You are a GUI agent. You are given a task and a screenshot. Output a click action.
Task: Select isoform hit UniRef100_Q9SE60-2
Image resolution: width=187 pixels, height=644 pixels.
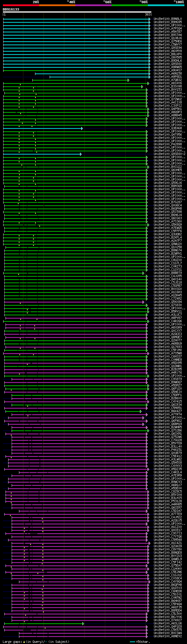(169, 154)
